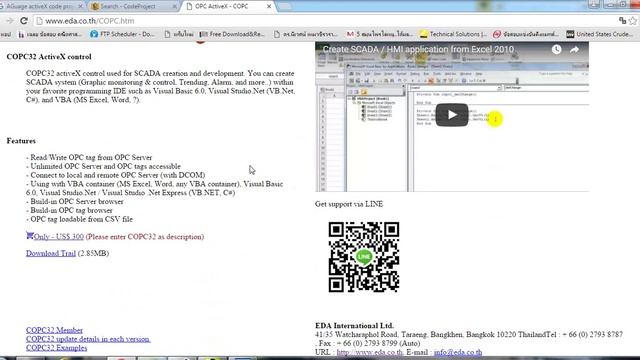Click the OPC tag loadable from CSV file line

tap(79, 219)
